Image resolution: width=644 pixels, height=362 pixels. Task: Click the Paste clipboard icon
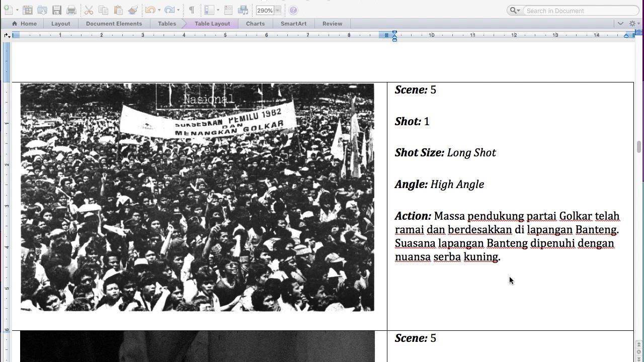coord(118,10)
